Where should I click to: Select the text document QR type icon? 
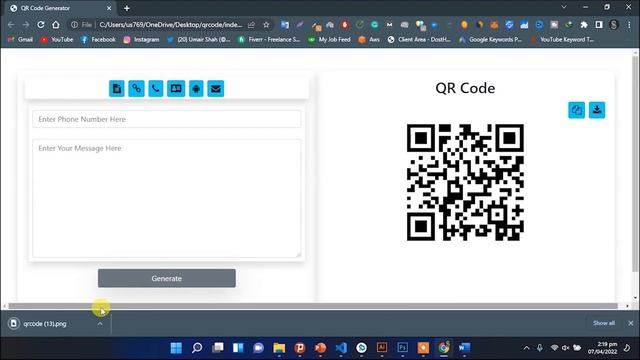pyautogui.click(x=117, y=89)
